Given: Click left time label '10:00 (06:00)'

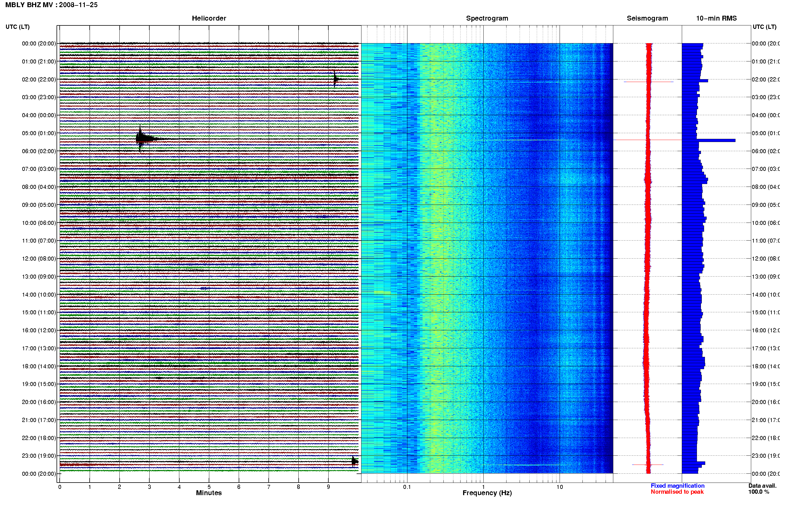Looking at the screenshot, I should pyautogui.click(x=39, y=223).
